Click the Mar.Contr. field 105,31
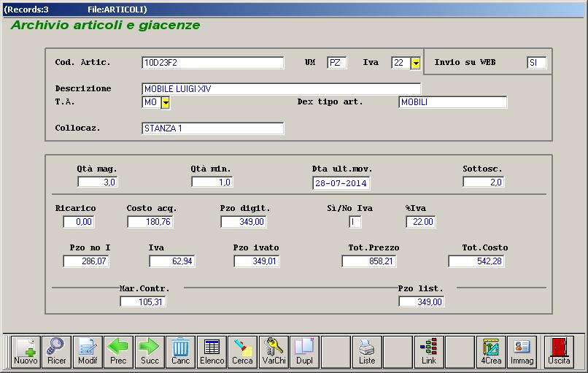 pyautogui.click(x=143, y=301)
